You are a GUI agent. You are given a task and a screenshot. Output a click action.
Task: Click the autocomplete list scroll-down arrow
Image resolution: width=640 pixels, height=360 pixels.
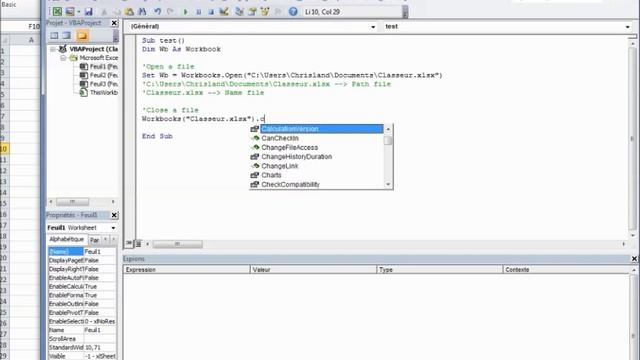point(388,184)
